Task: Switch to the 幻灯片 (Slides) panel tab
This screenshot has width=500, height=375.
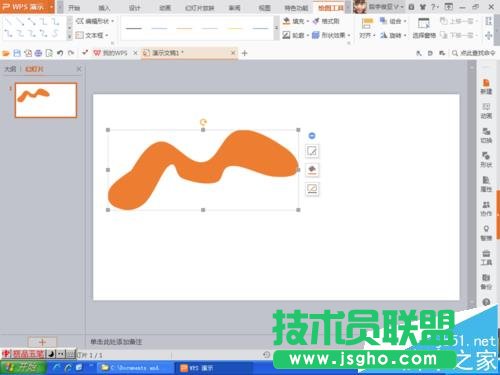Action: tap(34, 69)
